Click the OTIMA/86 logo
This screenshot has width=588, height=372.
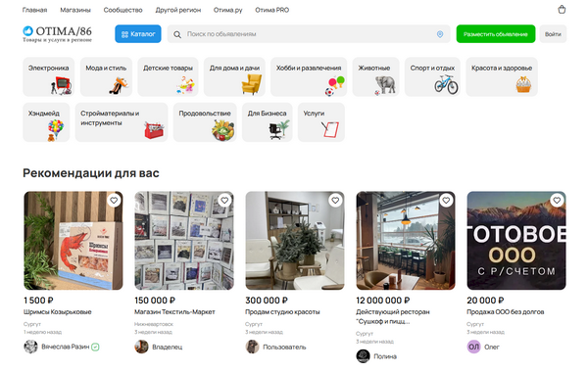tap(57, 33)
